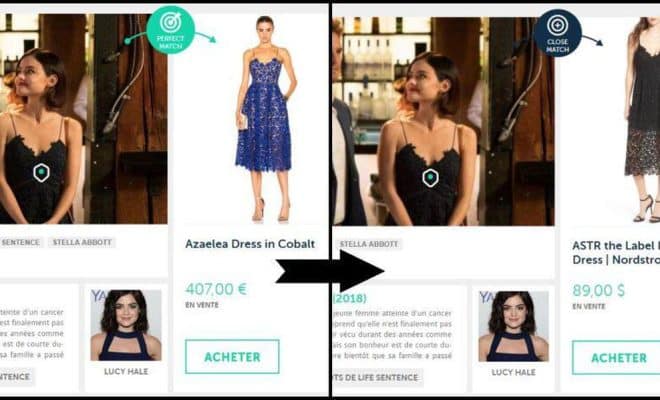660x400 pixels.
Task: Click the SENTENCE tag beside Stella Abbott
Action: coord(21,243)
